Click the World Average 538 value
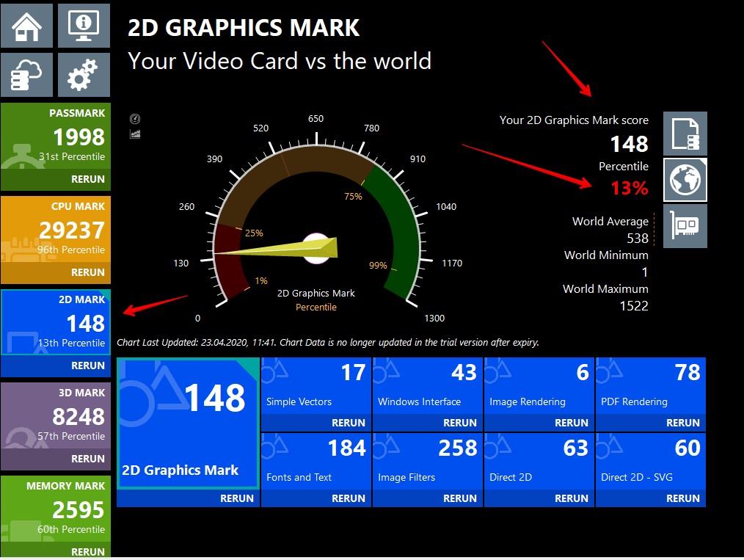 coord(637,239)
